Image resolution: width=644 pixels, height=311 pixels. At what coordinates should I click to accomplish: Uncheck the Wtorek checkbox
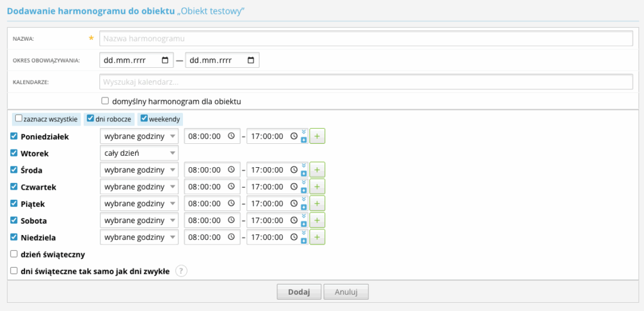14,153
